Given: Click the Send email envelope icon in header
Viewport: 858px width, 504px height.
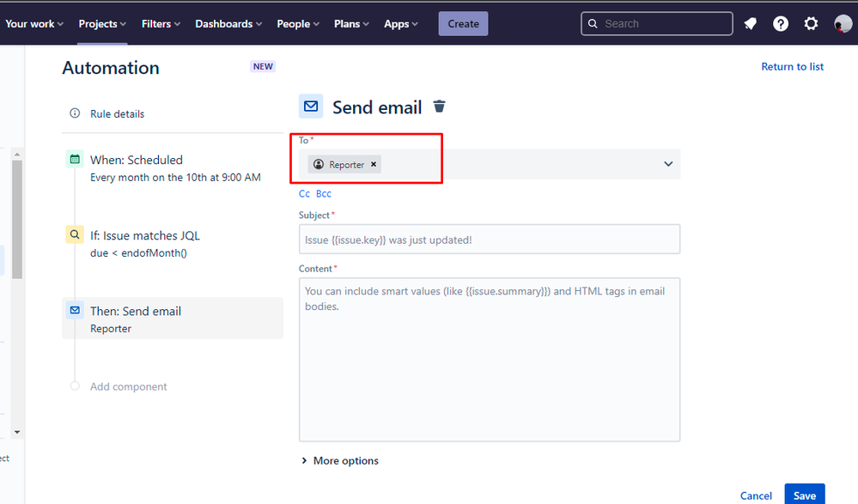Looking at the screenshot, I should [311, 106].
